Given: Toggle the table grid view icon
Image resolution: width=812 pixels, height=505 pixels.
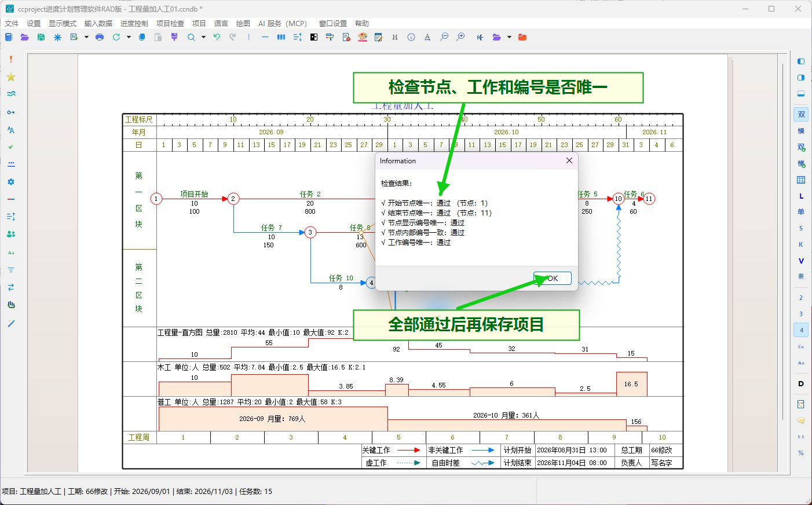Looking at the screenshot, I should 801,180.
